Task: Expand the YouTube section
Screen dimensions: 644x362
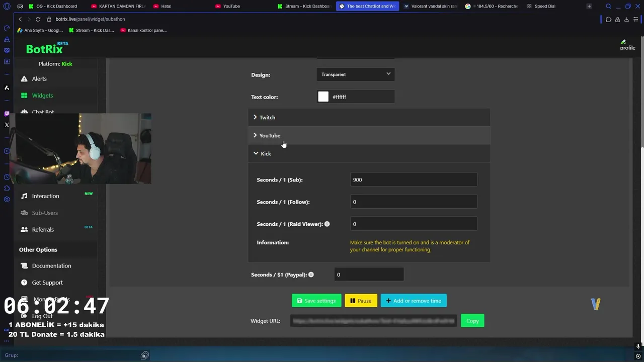Action: point(369,135)
